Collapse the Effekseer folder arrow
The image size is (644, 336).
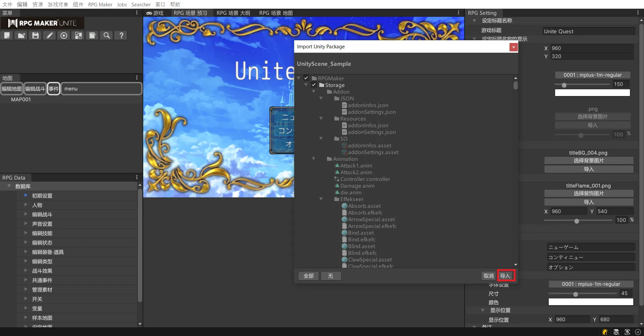coord(321,199)
